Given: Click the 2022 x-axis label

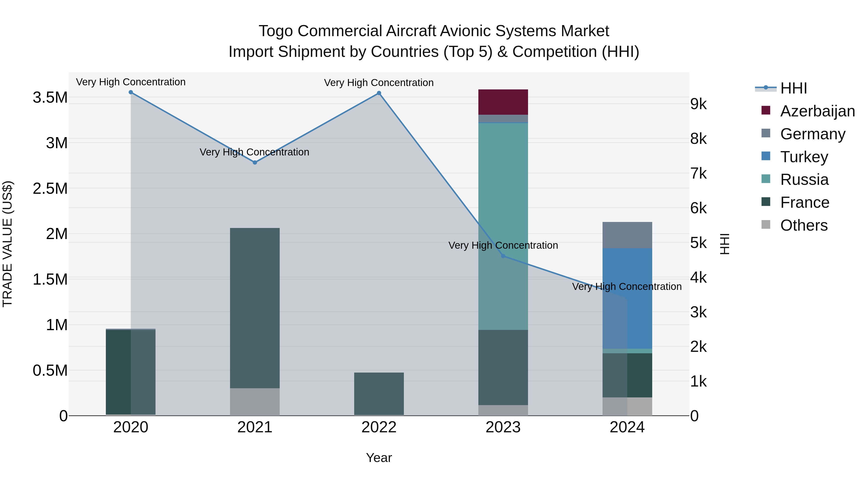Looking at the screenshot, I should tap(379, 427).
